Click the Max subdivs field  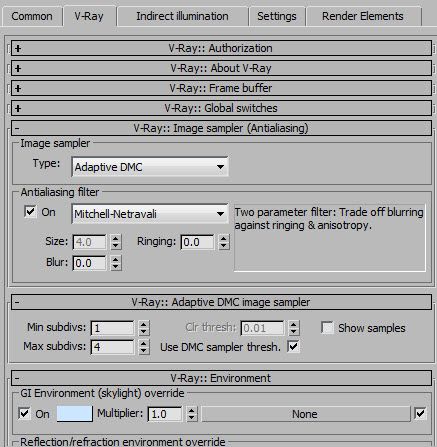[113, 347]
